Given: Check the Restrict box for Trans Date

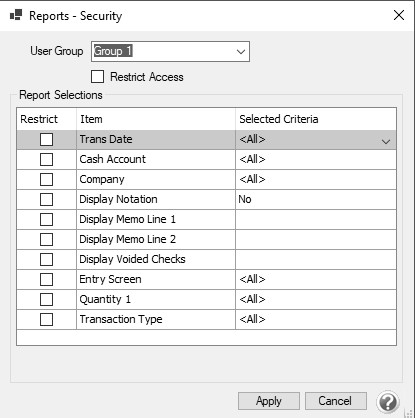Looking at the screenshot, I should click(46, 139).
